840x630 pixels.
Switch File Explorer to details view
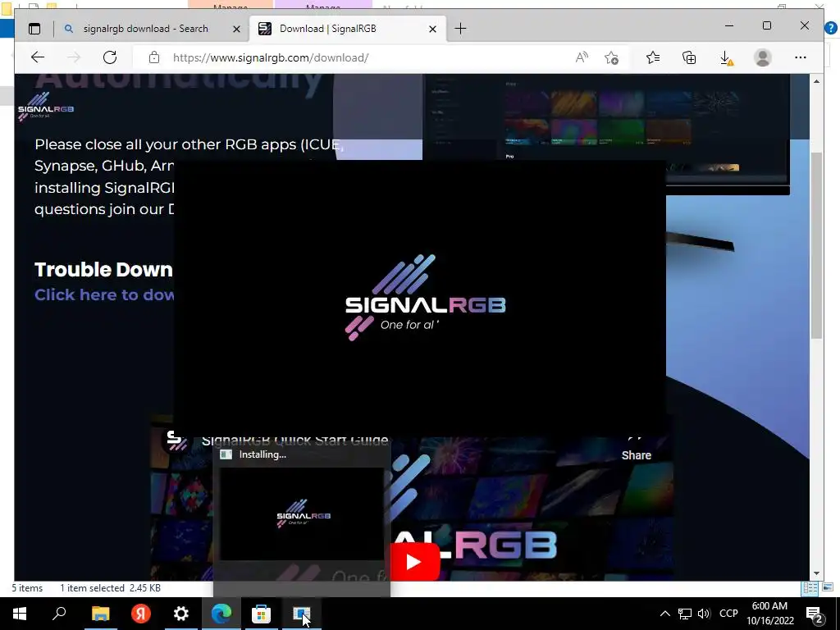tap(810, 588)
